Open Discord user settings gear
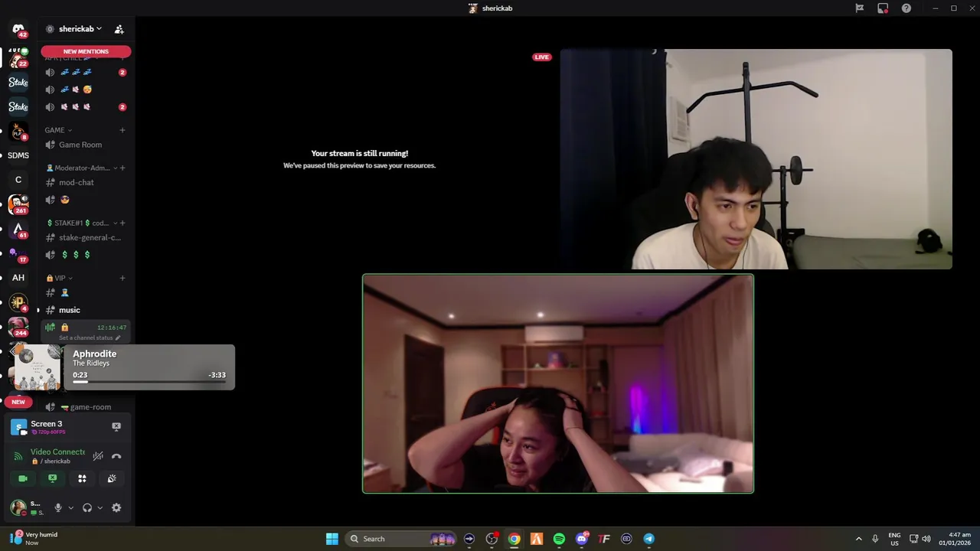Image resolution: width=980 pixels, height=551 pixels. point(116,507)
